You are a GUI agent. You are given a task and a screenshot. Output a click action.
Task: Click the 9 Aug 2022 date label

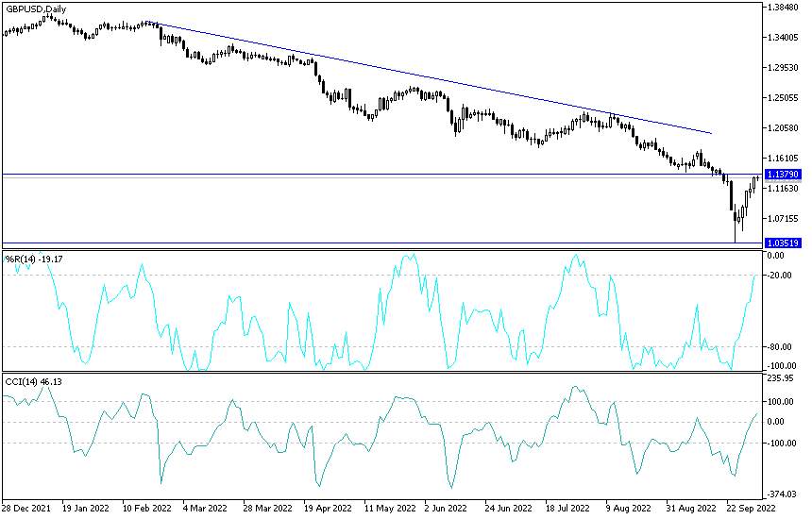tap(628, 508)
